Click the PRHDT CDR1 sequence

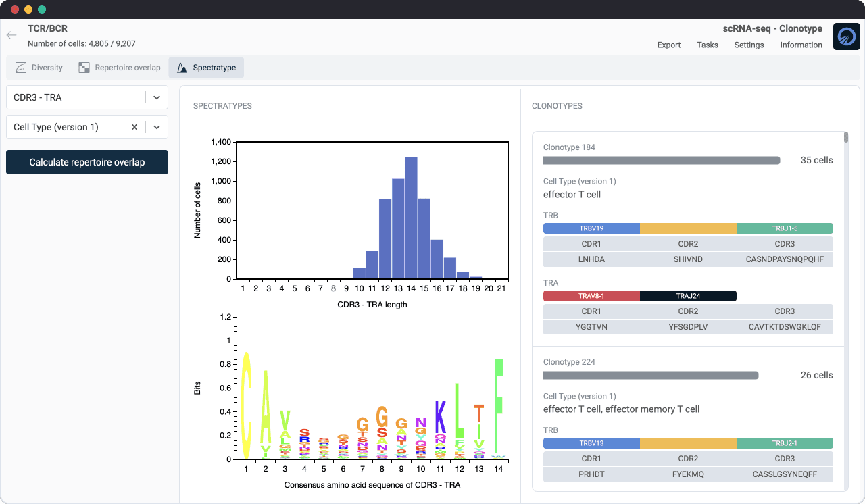pos(591,474)
